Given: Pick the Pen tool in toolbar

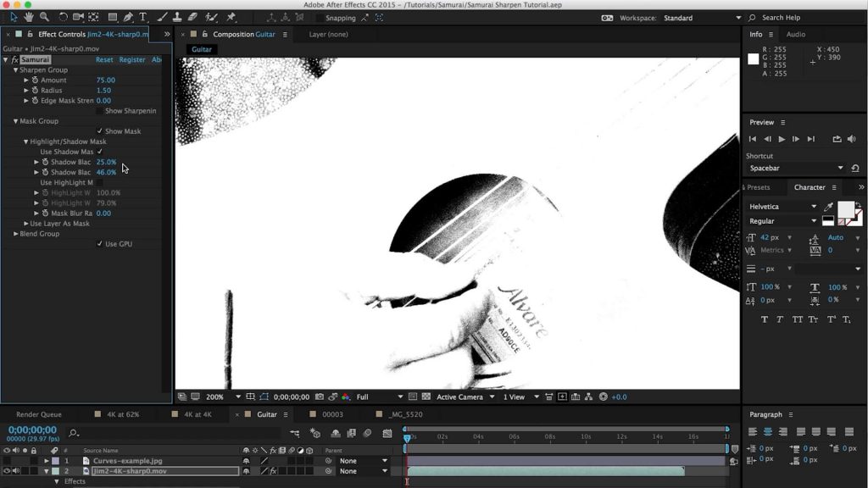Looking at the screenshot, I should click(x=127, y=17).
